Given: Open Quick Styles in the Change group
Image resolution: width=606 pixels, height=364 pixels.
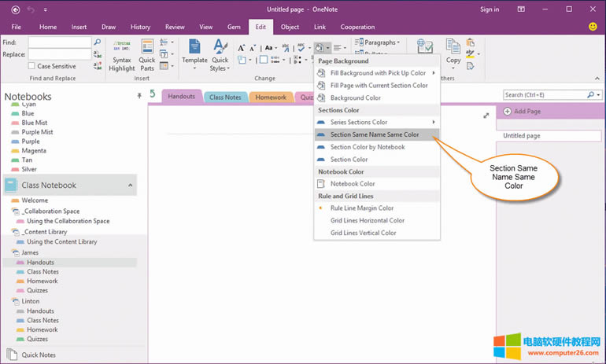Looking at the screenshot, I should [220, 49].
